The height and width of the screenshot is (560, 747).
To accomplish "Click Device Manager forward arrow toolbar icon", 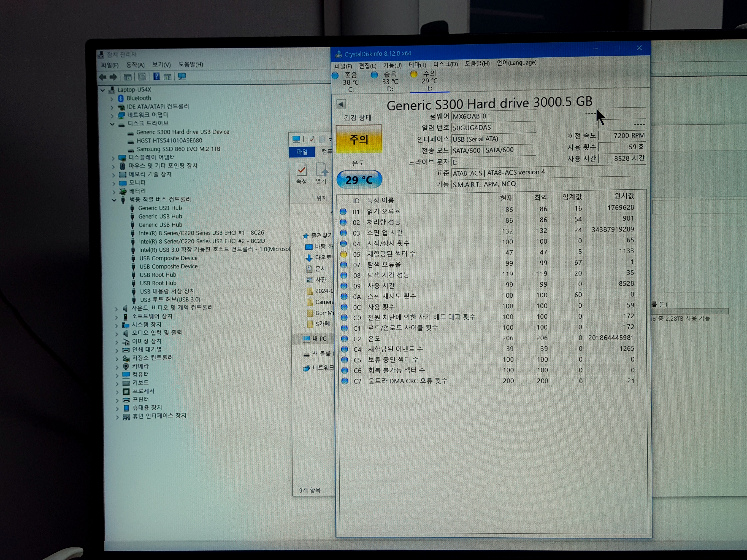I will tap(114, 77).
